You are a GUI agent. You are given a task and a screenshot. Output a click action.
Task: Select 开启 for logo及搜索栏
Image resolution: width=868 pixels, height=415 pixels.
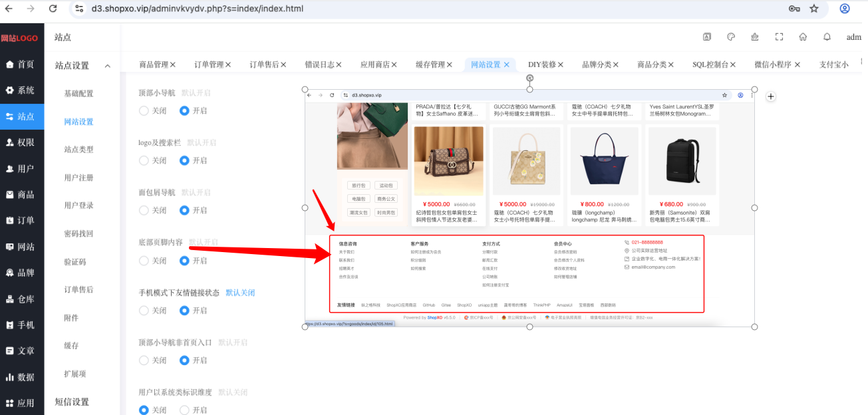(194, 160)
